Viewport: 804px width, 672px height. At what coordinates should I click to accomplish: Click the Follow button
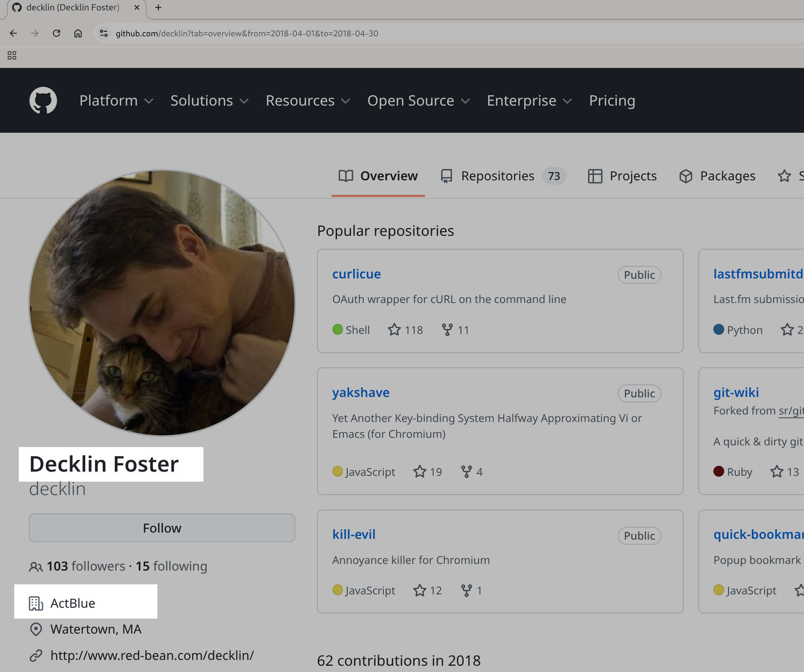click(162, 528)
